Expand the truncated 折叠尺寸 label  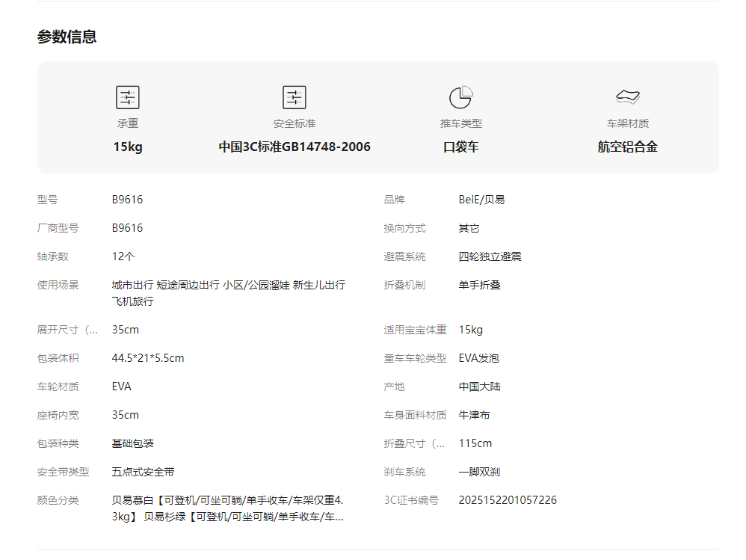(415, 443)
